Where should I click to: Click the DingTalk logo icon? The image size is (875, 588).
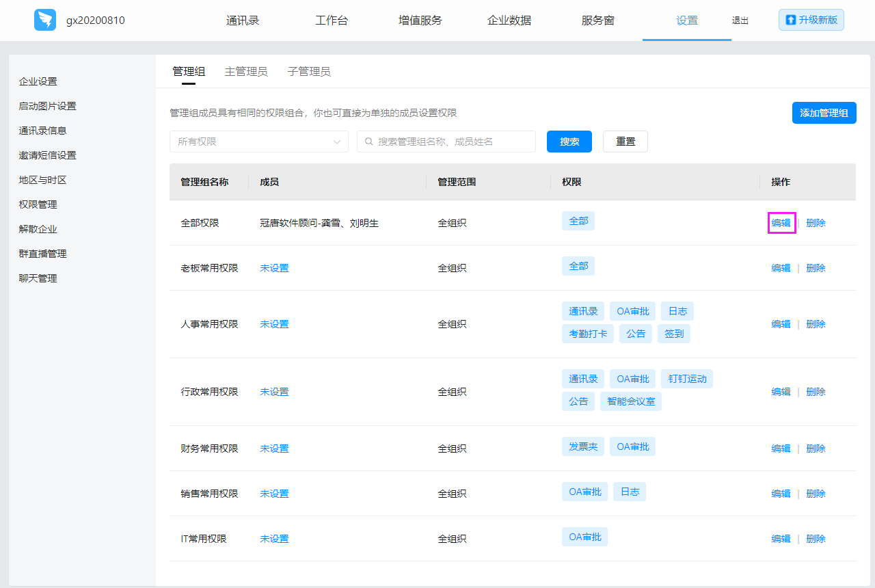[x=45, y=20]
